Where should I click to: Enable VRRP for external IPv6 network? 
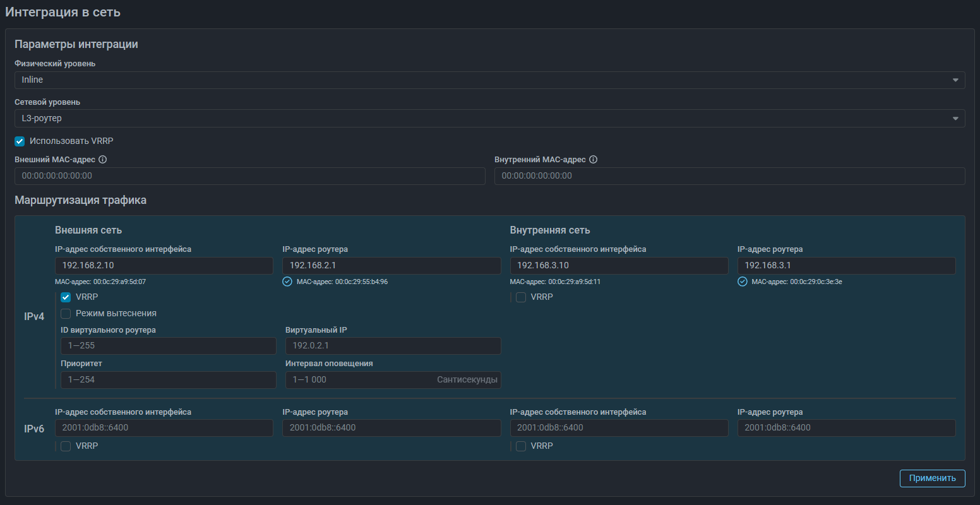[x=66, y=446]
